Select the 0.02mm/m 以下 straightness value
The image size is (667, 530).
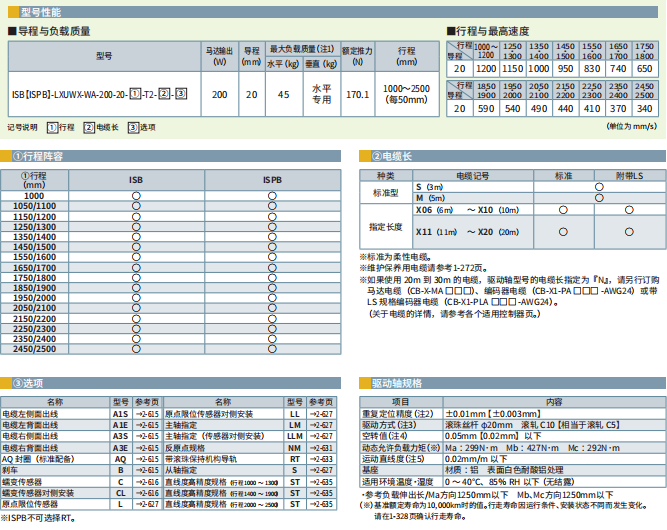[x=476, y=459]
